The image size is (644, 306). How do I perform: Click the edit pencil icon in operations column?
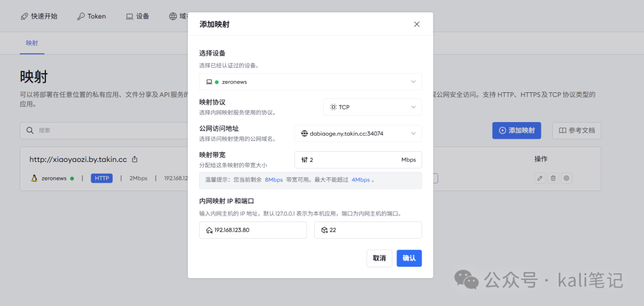[540, 178]
